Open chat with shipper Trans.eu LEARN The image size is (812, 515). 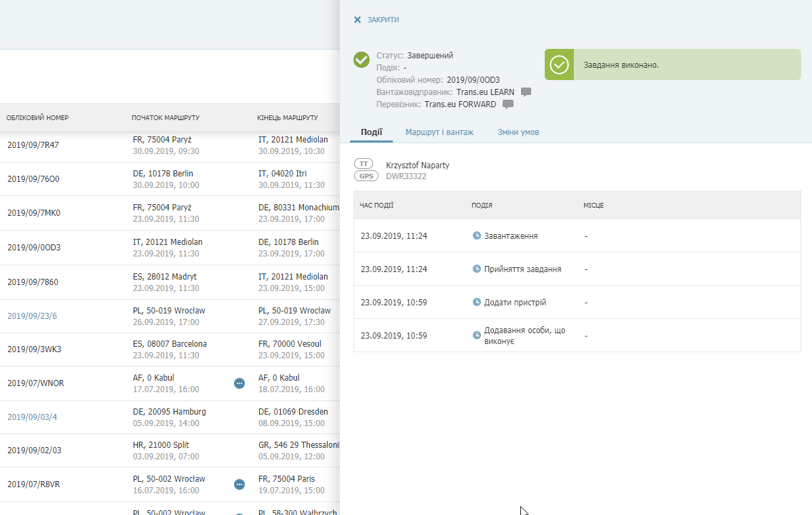tap(526, 92)
